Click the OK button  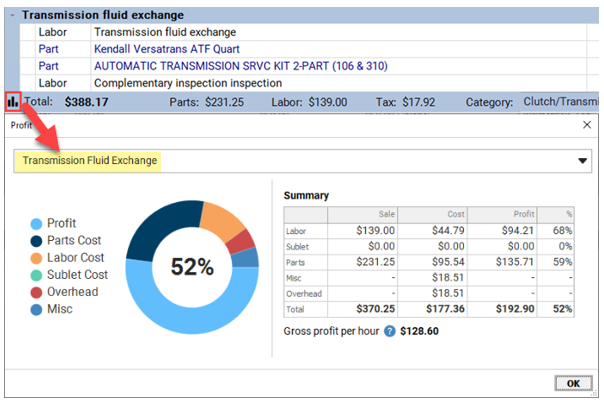click(x=573, y=383)
